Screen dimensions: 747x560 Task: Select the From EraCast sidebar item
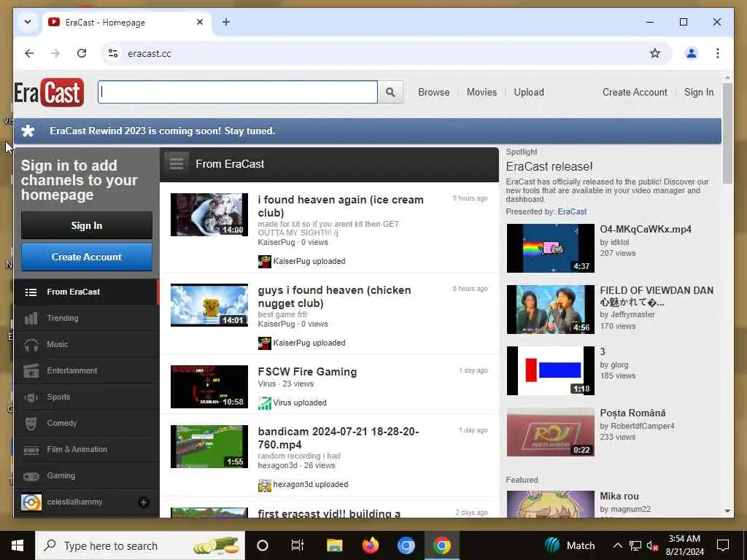click(x=86, y=292)
